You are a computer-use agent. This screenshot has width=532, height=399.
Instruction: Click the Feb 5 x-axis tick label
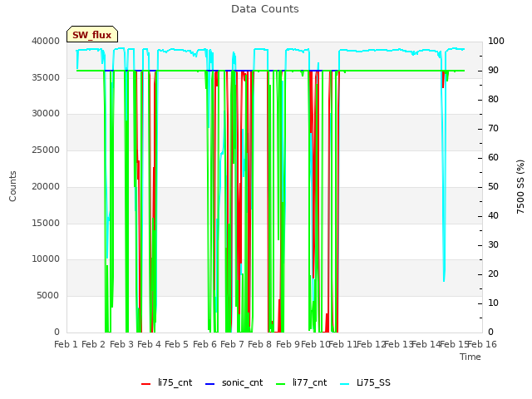[176, 344]
